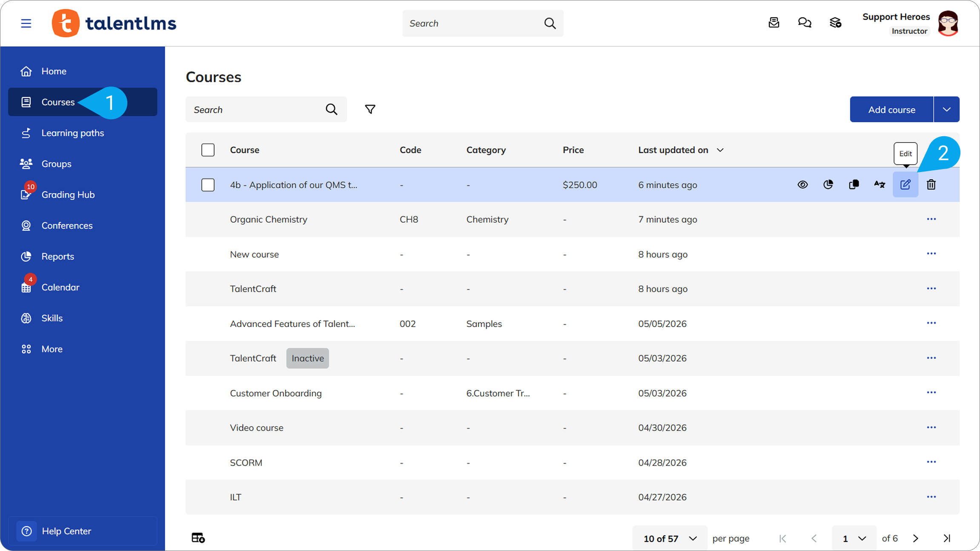Open more options for Video course
This screenshot has width=980, height=551.
pos(931,428)
